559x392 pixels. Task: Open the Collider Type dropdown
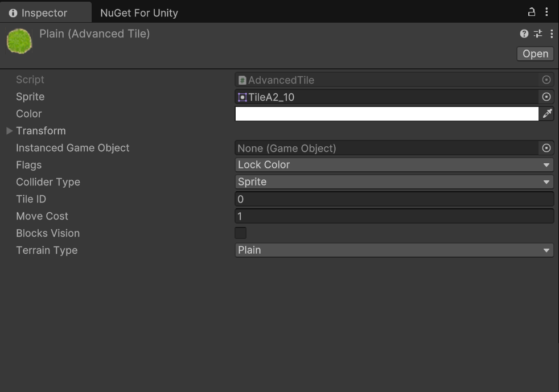point(394,181)
